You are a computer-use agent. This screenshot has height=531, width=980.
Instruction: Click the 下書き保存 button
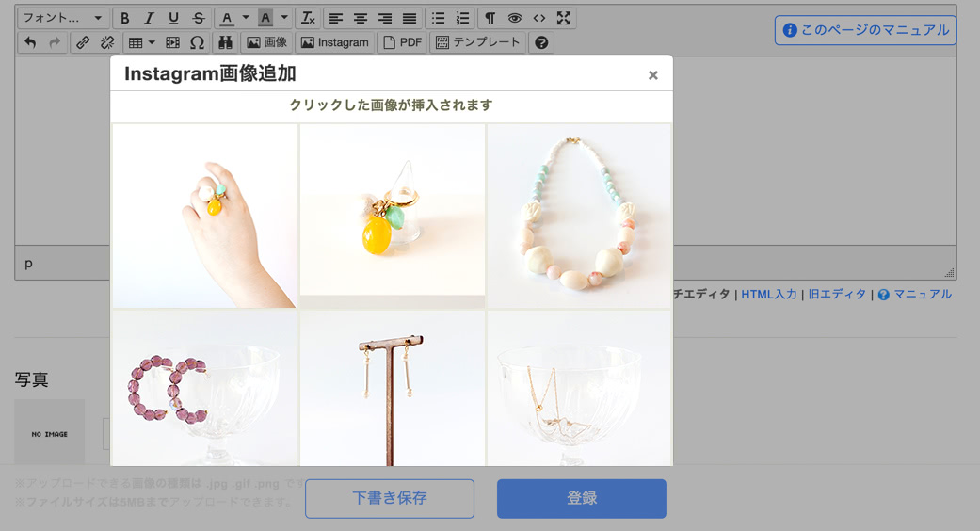click(390, 498)
